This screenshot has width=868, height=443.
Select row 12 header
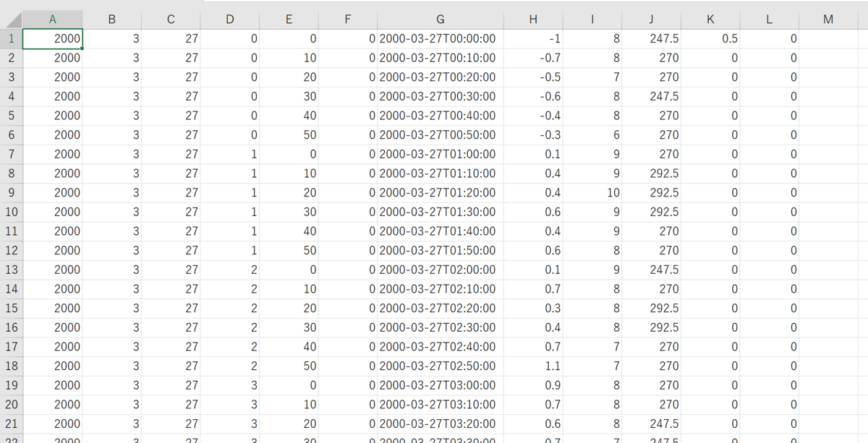[11, 250]
